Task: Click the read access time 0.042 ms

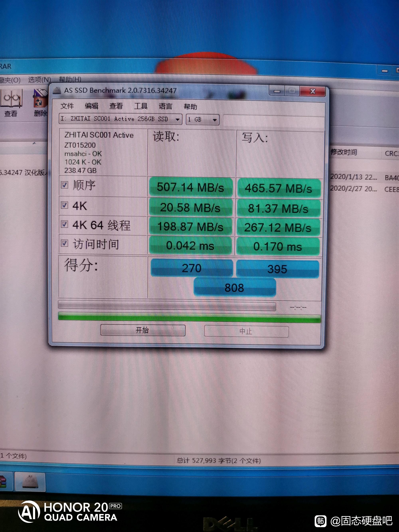Action: coord(190,246)
